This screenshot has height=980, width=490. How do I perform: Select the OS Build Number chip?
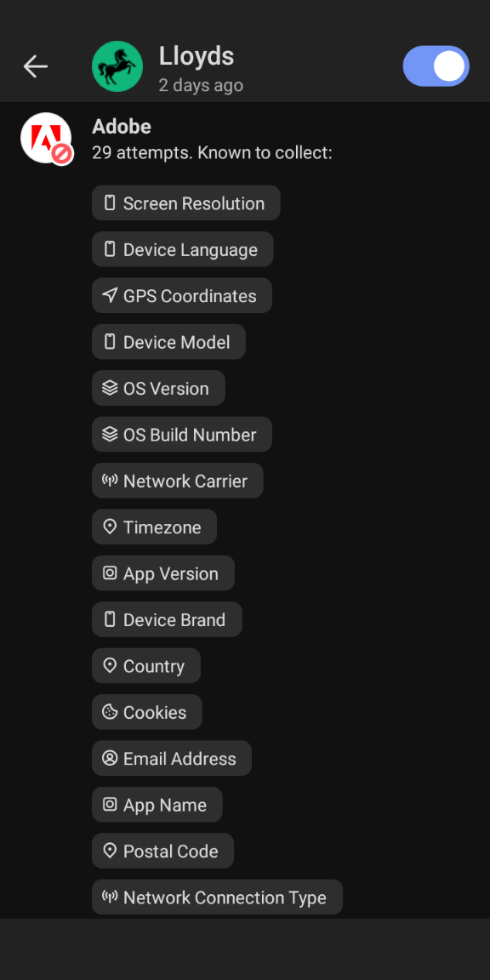[182, 435]
